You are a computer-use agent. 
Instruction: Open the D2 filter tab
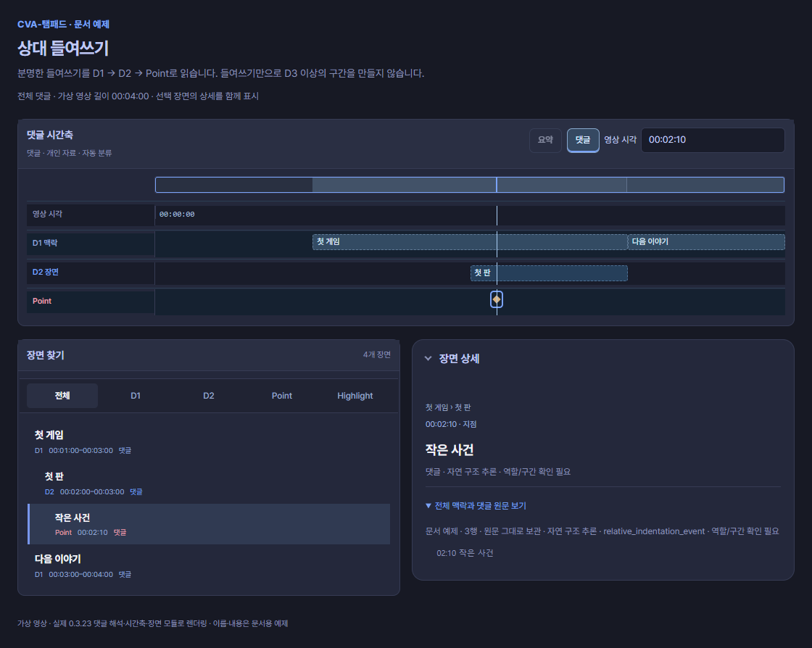click(209, 396)
